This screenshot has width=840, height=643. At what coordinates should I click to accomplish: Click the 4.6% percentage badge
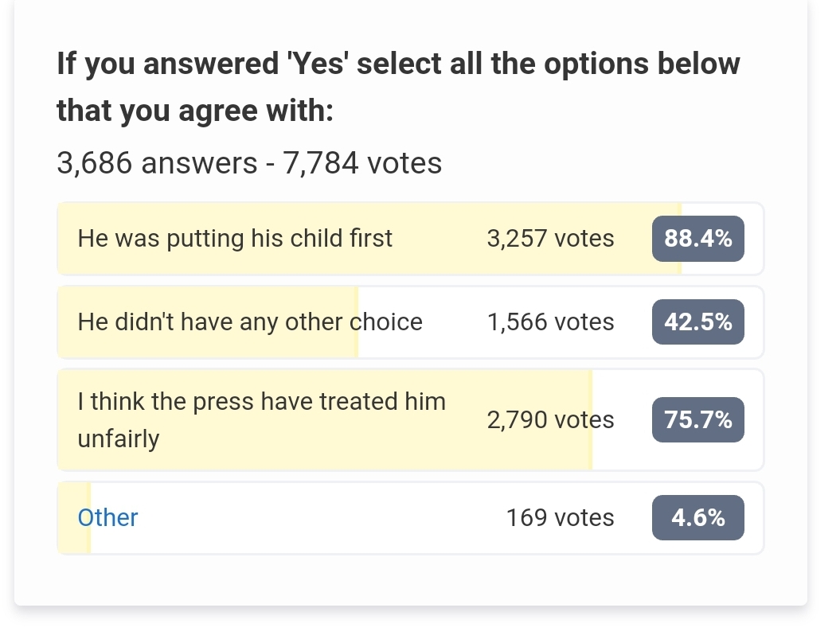point(698,518)
